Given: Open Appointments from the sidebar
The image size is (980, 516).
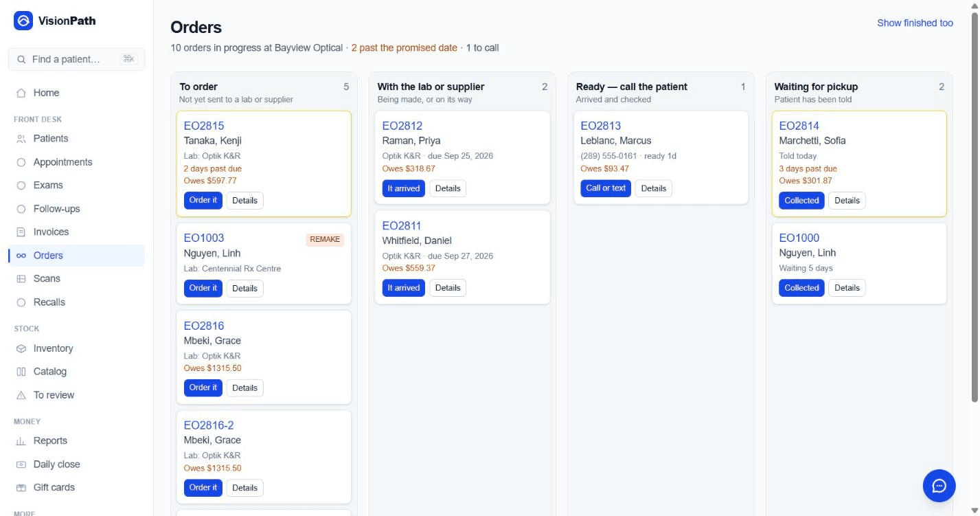Looking at the screenshot, I should click(x=76, y=163).
